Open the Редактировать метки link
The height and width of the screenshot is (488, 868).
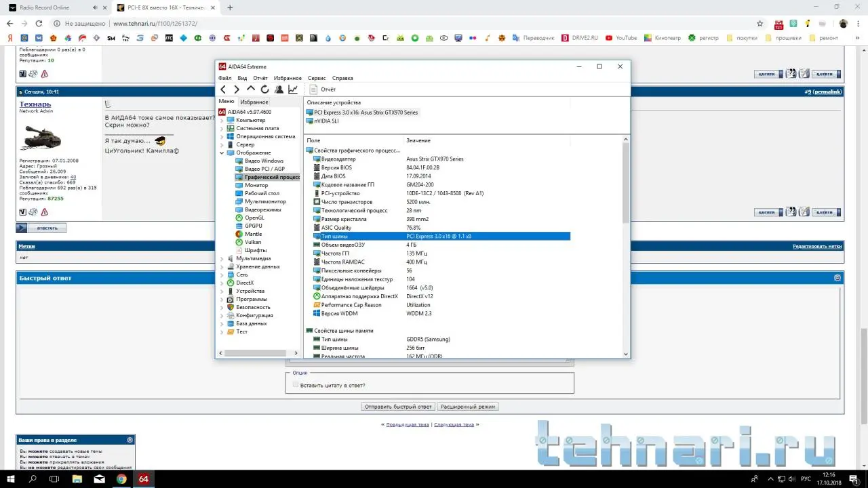point(817,247)
